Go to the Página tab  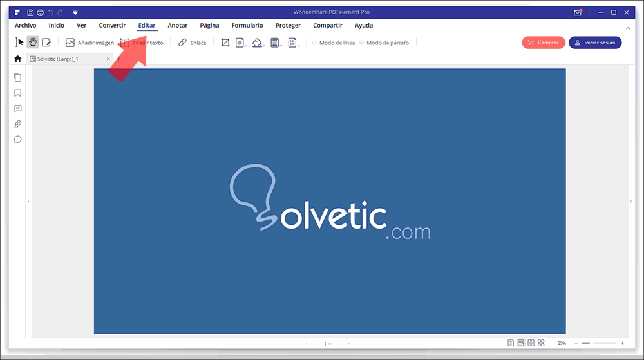[x=209, y=26]
